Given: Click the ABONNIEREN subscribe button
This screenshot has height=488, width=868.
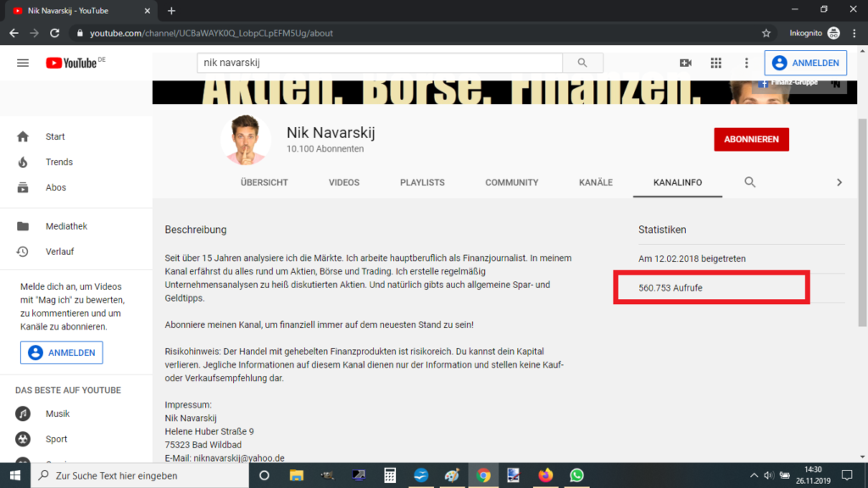Looking at the screenshot, I should click(751, 140).
